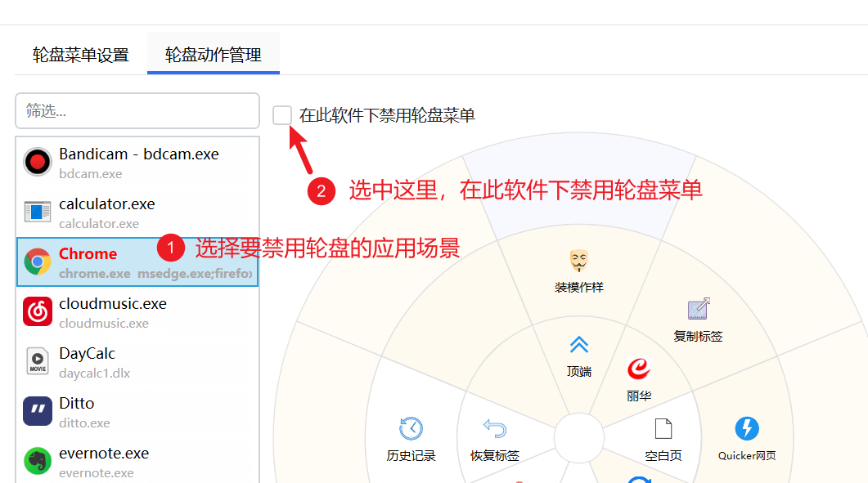Click the Bandicam red record icon
The width and height of the screenshot is (868, 483).
[37, 162]
